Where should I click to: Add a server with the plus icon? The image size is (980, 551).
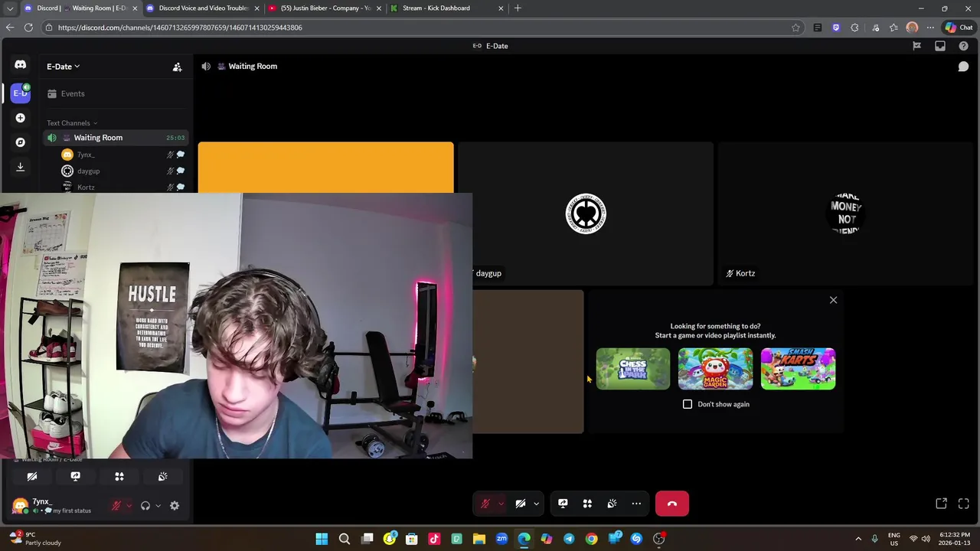(x=20, y=118)
